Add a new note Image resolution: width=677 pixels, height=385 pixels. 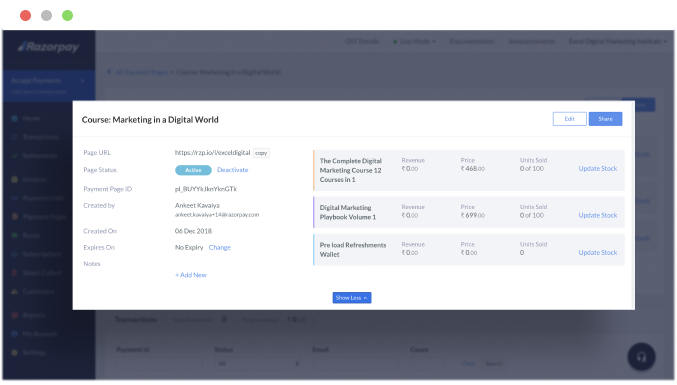[x=191, y=275]
